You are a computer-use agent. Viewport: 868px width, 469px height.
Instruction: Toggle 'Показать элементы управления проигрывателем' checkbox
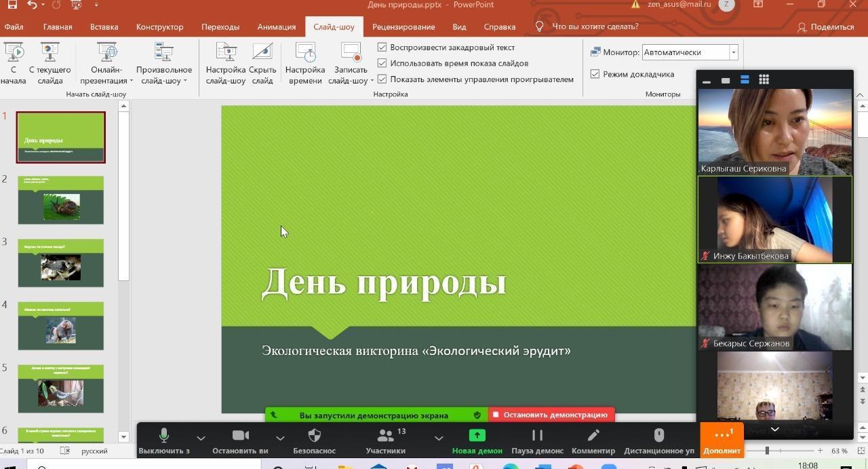[382, 79]
